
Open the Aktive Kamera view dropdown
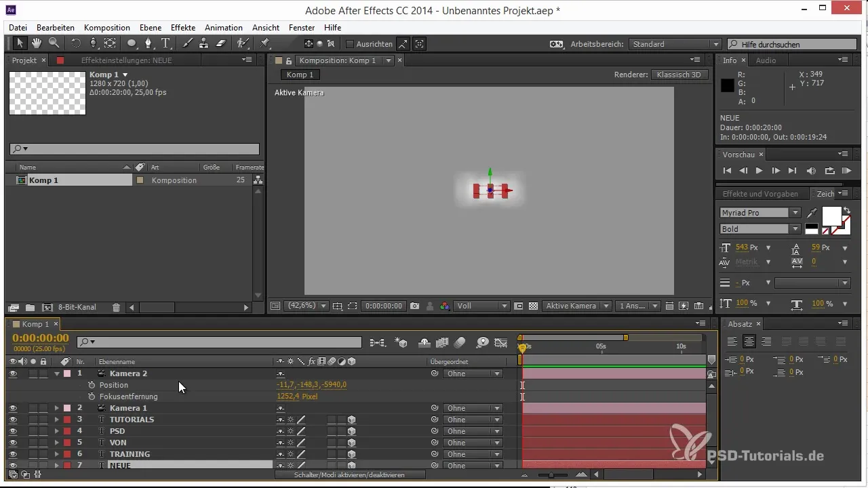coord(577,306)
